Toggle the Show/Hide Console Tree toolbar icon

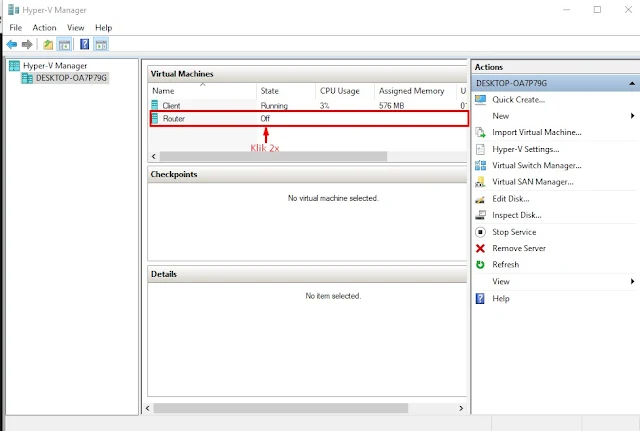[64, 44]
